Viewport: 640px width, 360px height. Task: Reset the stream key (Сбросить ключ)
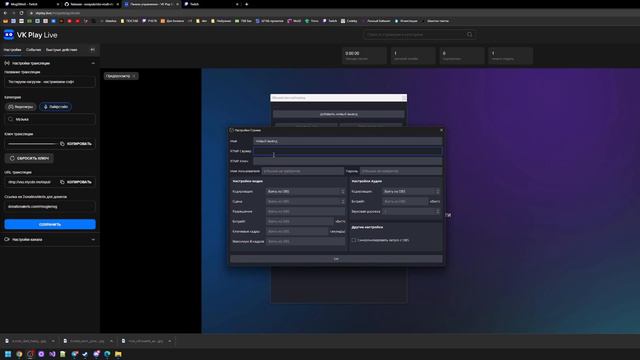point(29,158)
